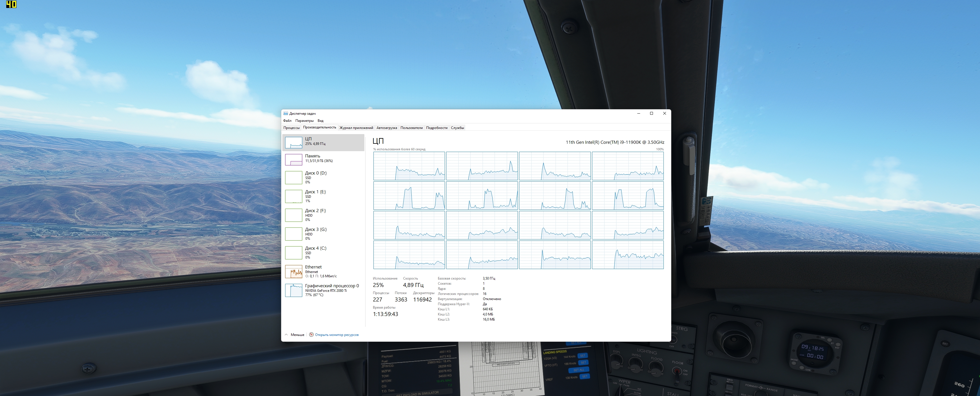Click the Task Manager title bar icon
The image size is (980, 396).
(x=285, y=113)
